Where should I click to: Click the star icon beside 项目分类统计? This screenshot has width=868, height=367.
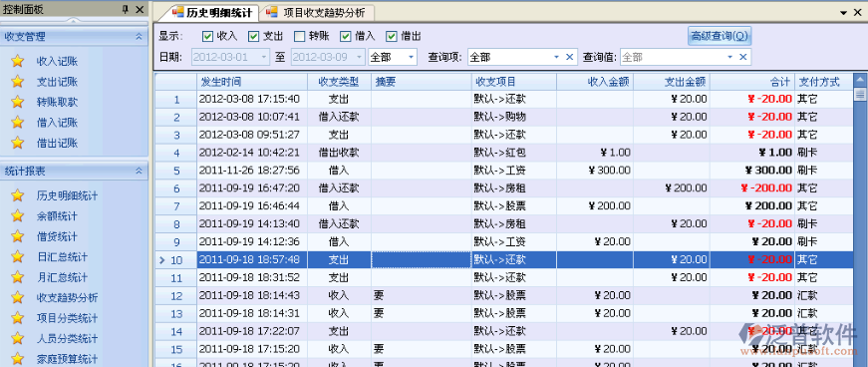[x=18, y=318]
